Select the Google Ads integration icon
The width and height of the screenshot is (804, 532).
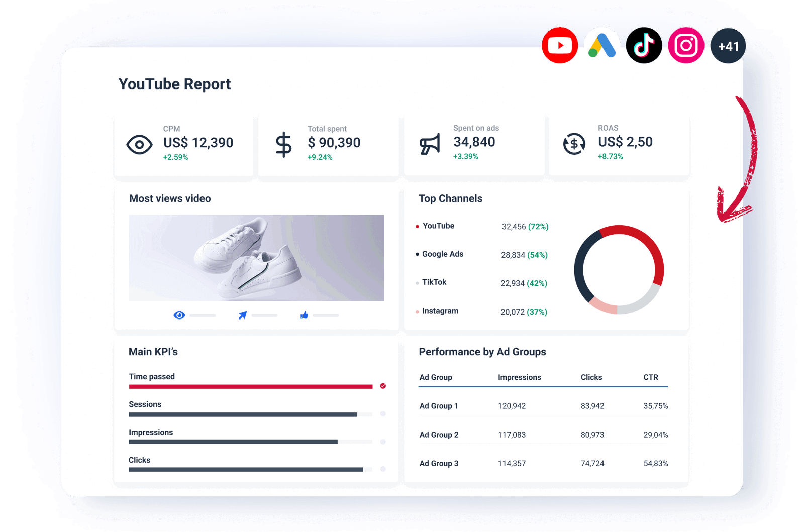pos(602,45)
